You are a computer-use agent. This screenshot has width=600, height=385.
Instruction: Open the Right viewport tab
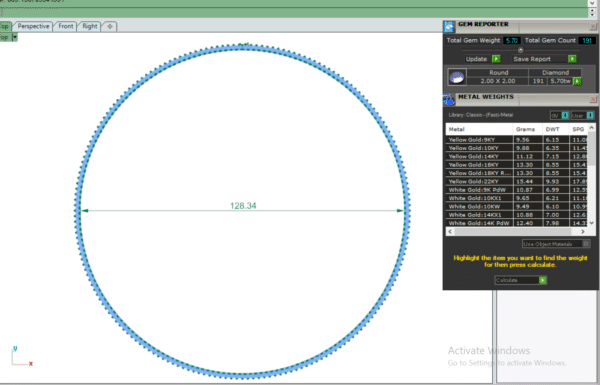click(x=90, y=26)
